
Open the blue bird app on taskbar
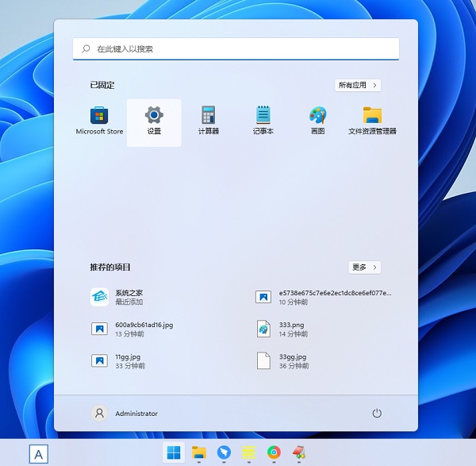(x=224, y=453)
